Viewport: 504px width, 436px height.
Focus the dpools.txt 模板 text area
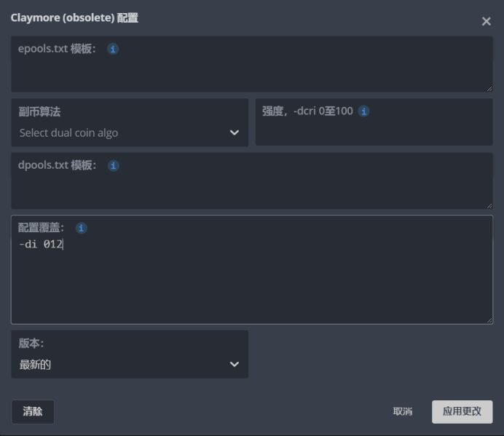tap(251, 189)
